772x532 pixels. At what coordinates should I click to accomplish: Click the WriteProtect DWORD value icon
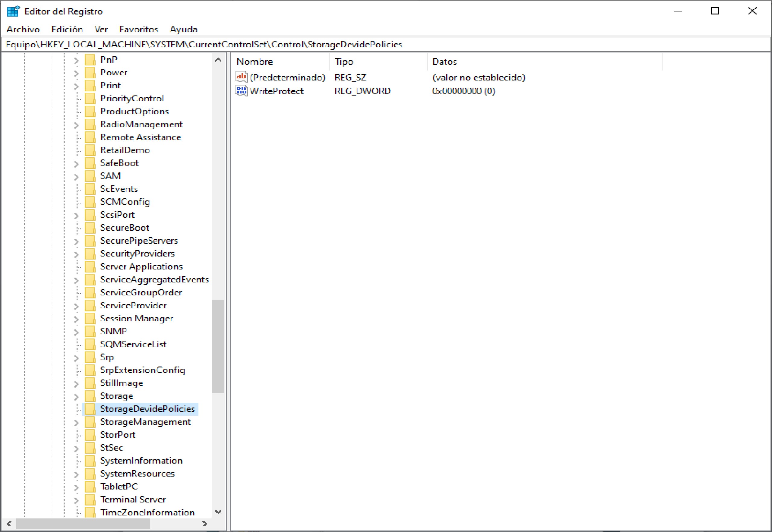pos(241,91)
